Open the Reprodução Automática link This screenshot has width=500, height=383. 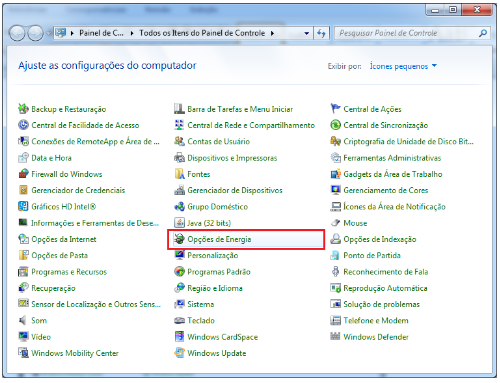(x=385, y=288)
